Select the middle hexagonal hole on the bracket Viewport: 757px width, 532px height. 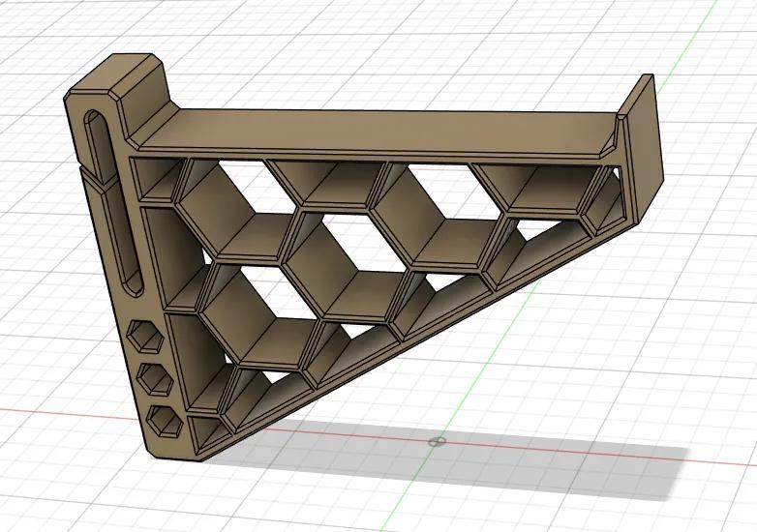coord(156,379)
